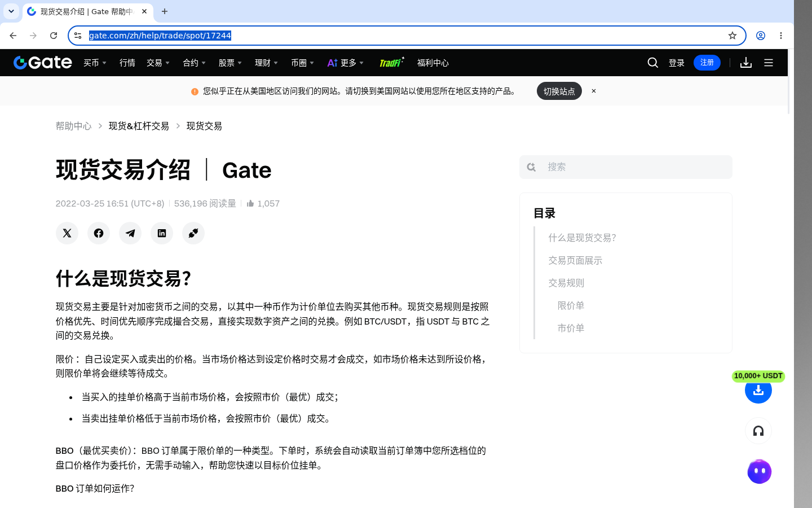812x508 pixels.
Task: Click the app download icon in header
Action: point(746,63)
